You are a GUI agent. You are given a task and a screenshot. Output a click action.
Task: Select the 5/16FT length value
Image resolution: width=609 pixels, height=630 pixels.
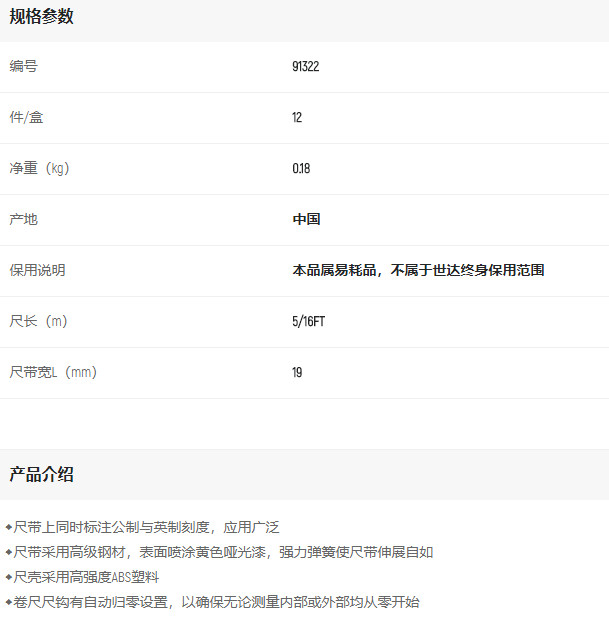click(x=308, y=322)
